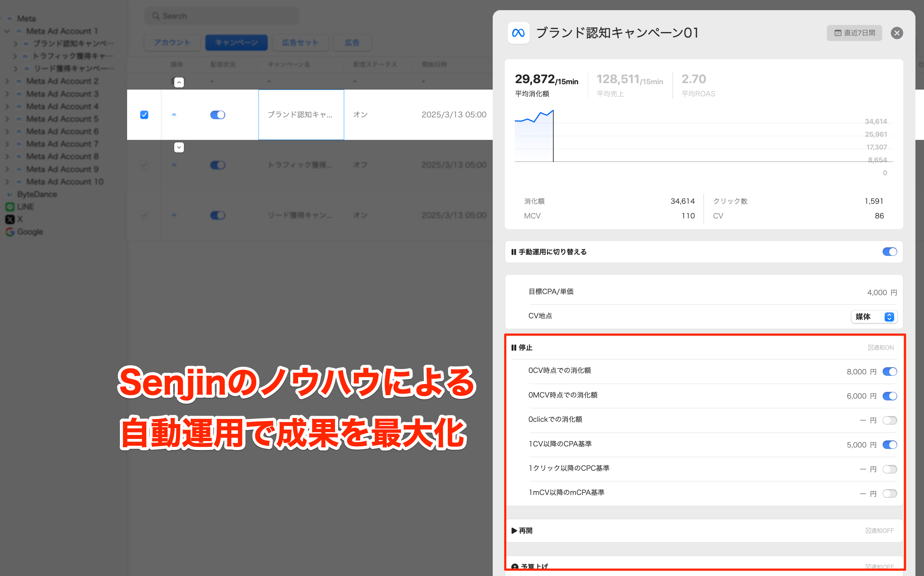924x576 pixels.
Task: Click the magnifier icon in the search bar
Action: coord(156,16)
